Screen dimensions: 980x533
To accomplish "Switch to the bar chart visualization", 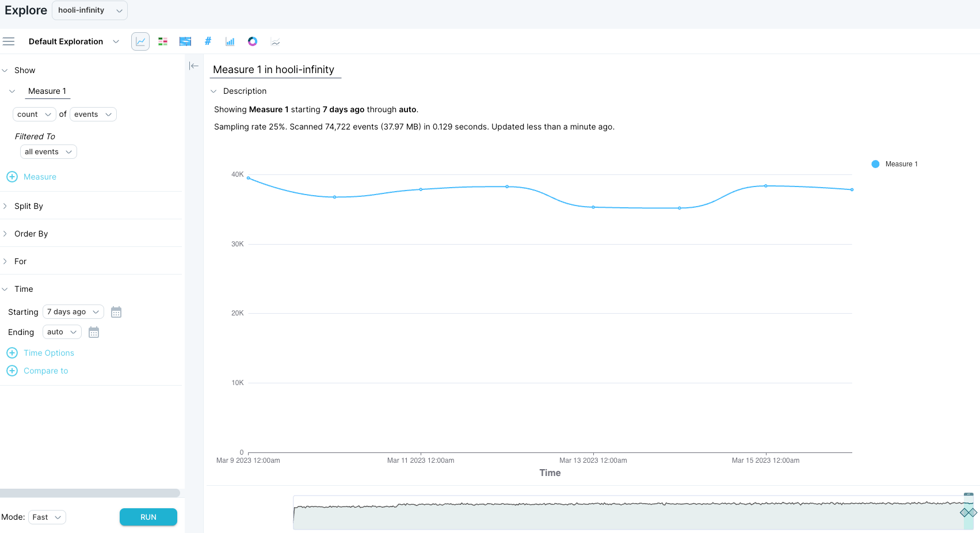I will [230, 41].
